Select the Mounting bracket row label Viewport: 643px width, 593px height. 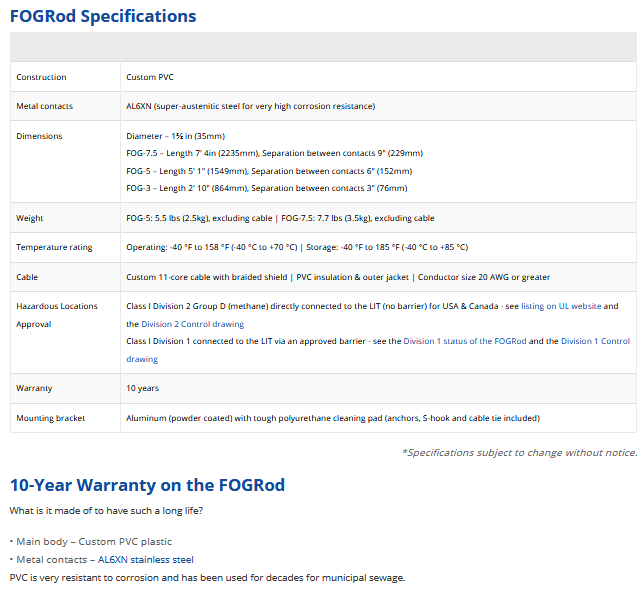(50, 417)
